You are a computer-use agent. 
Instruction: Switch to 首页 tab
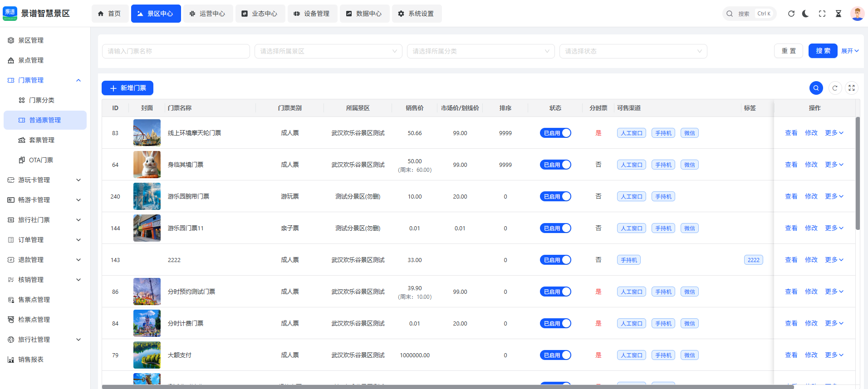tap(110, 14)
